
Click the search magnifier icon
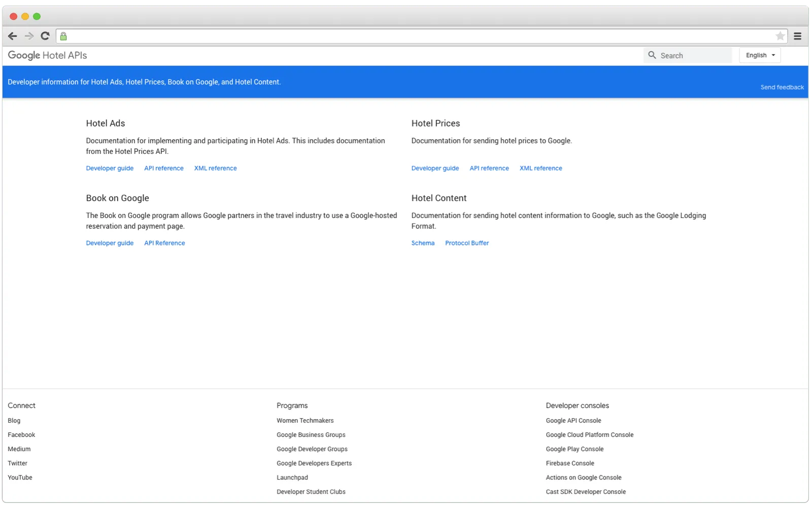click(652, 55)
